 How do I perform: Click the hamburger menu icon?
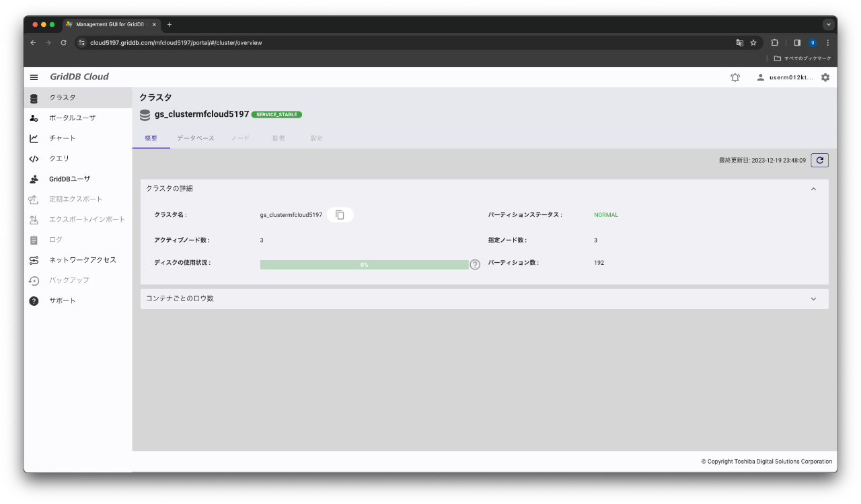click(x=34, y=77)
